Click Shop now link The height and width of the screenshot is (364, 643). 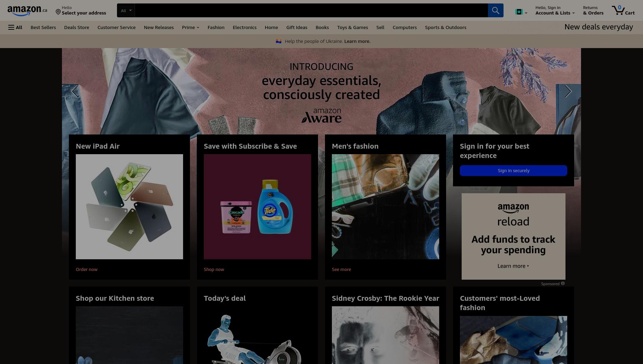(x=214, y=269)
